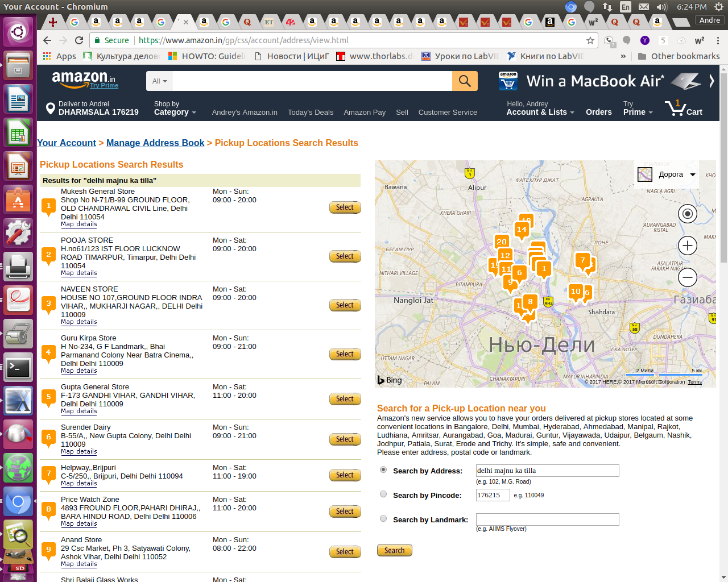Open Today's Deals in navigation
Viewport: 728px width, 582px height.
(x=310, y=113)
